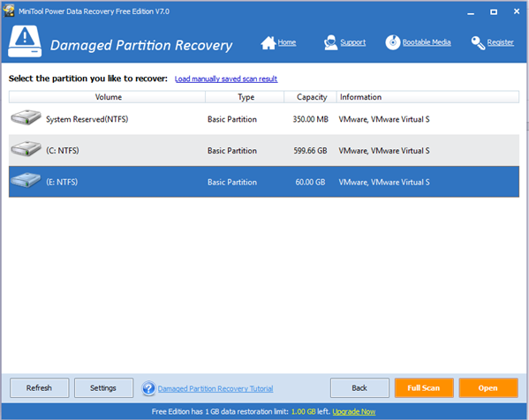Click Basic Partition type in C: row
The image size is (529, 420).
pos(232,151)
